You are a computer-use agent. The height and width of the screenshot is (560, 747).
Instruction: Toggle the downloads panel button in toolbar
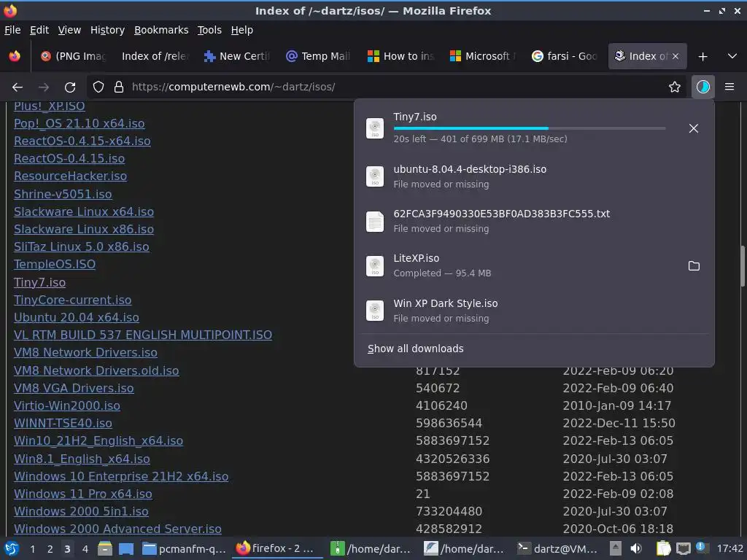(703, 87)
